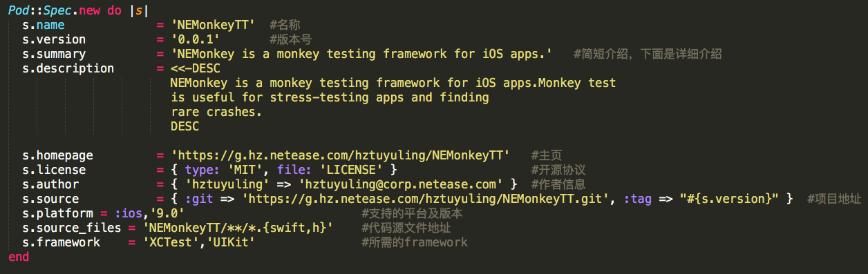Select the s.license property
868x274 pixels.
click(x=54, y=170)
